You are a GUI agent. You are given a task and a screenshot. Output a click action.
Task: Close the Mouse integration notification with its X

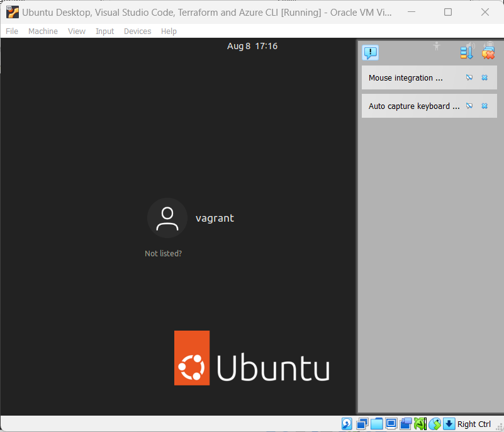coord(484,77)
